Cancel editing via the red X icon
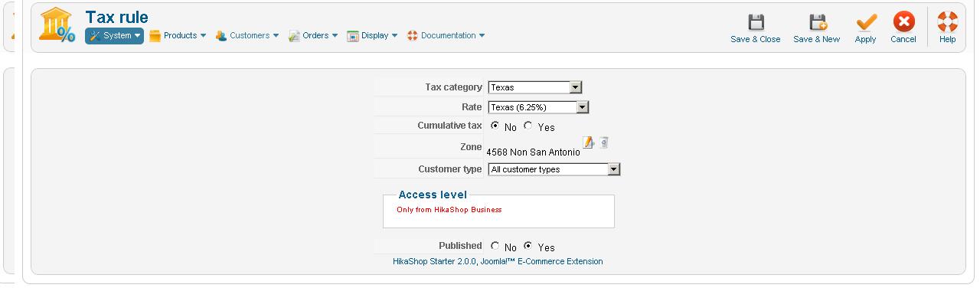980x288 pixels. (903, 22)
